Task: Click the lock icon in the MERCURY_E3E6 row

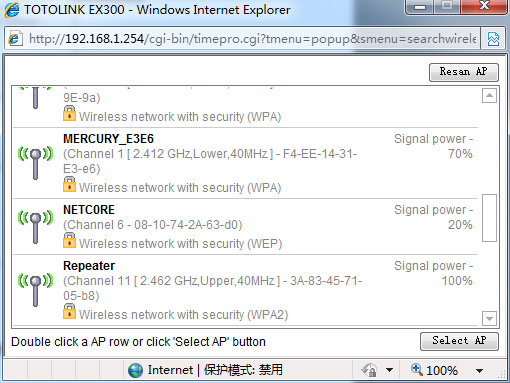Action: 69,185
